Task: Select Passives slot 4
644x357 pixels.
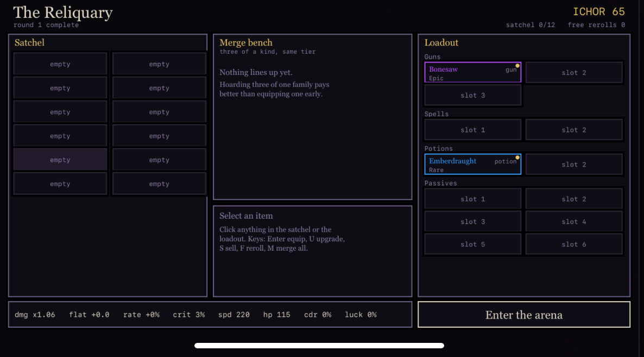Action: [x=574, y=221]
